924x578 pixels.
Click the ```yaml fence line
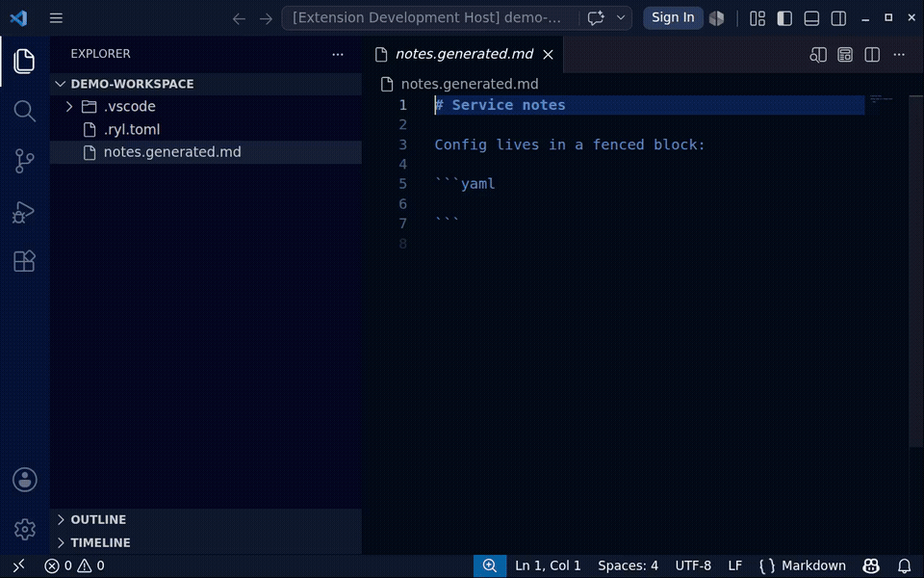tap(465, 184)
